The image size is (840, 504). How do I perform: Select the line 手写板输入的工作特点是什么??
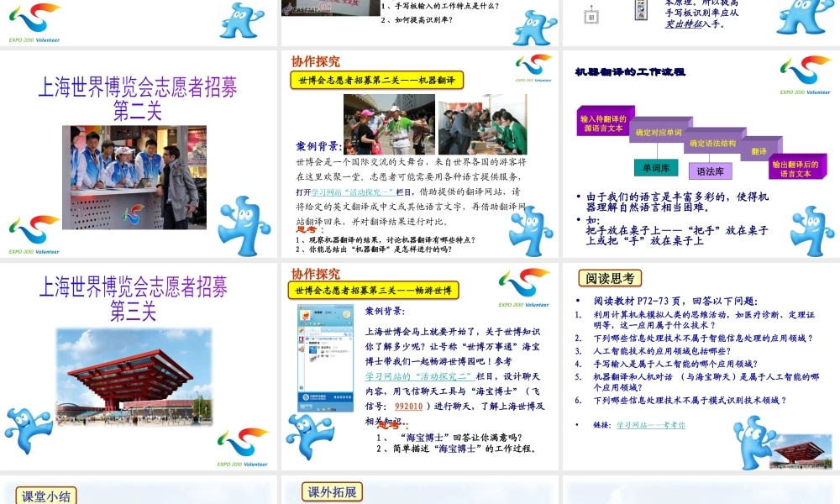coord(440,6)
